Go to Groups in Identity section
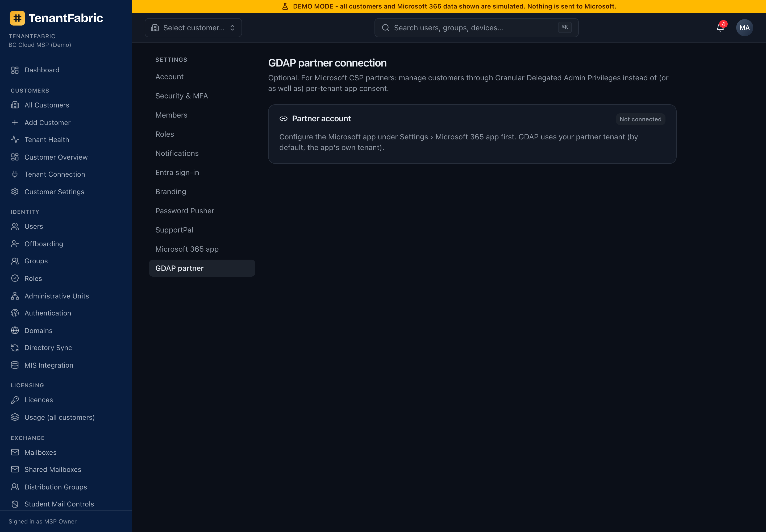 (66, 261)
